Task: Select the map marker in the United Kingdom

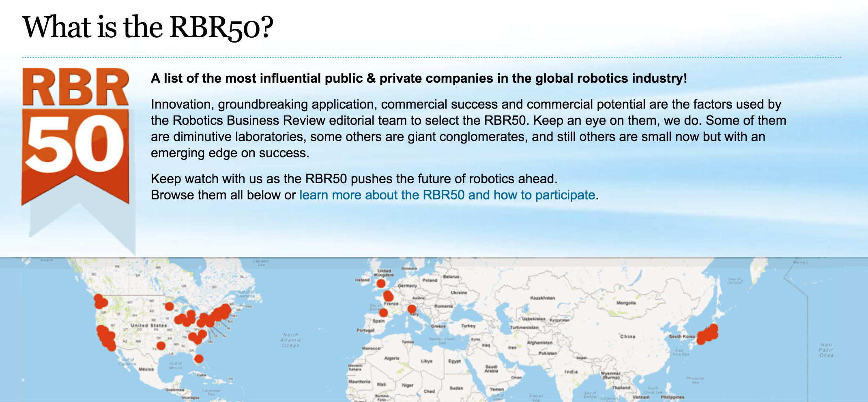Action: click(x=381, y=283)
